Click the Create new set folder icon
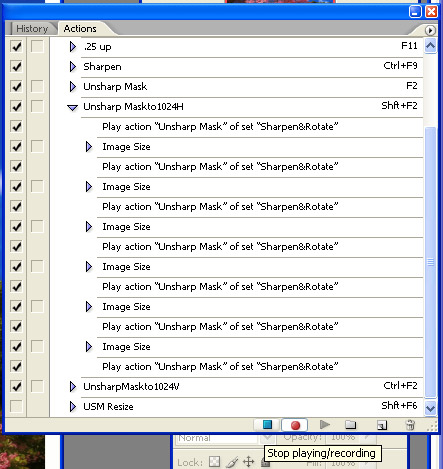Image resolution: width=443 pixels, height=469 pixels. [350, 425]
